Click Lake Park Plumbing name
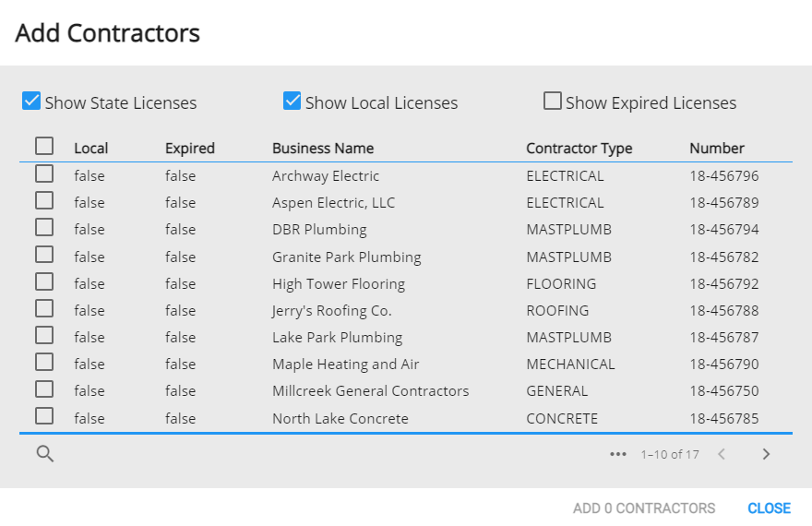The height and width of the screenshot is (526, 812). [337, 338]
